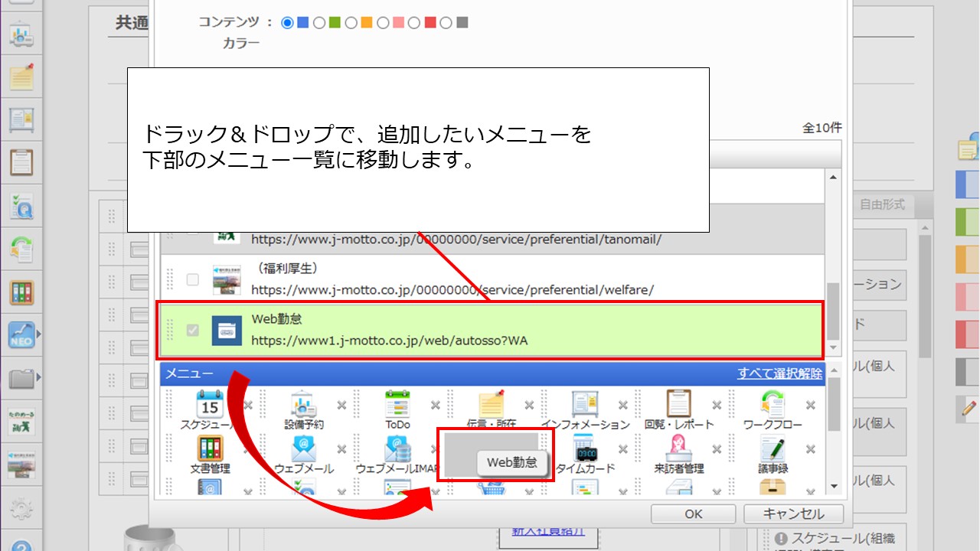Click the すべて選択解除 deselect all link
980x551 pixels.
pos(779,373)
